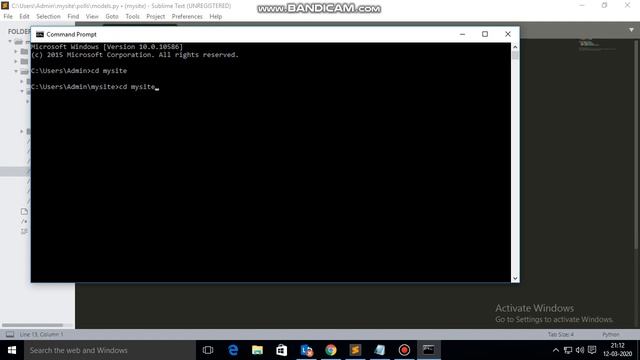Show hidden system tray icons
Viewport: 640px width, 360px height.
tap(556, 350)
